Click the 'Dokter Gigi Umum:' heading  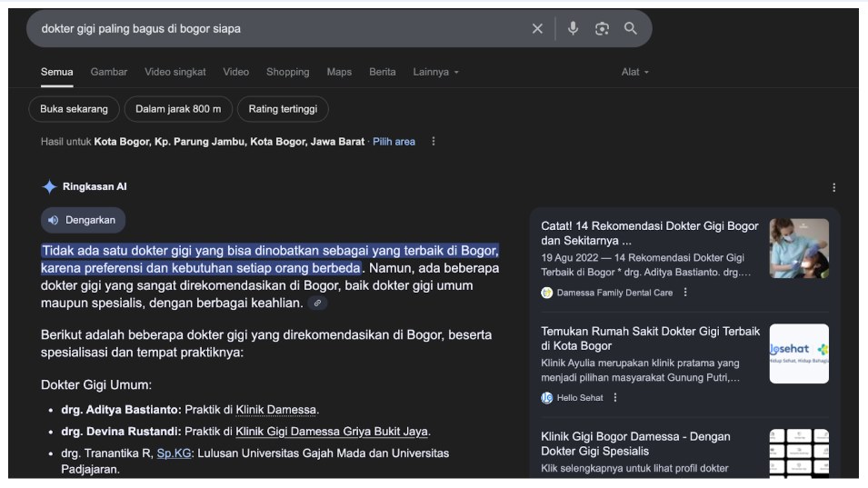[x=96, y=385]
